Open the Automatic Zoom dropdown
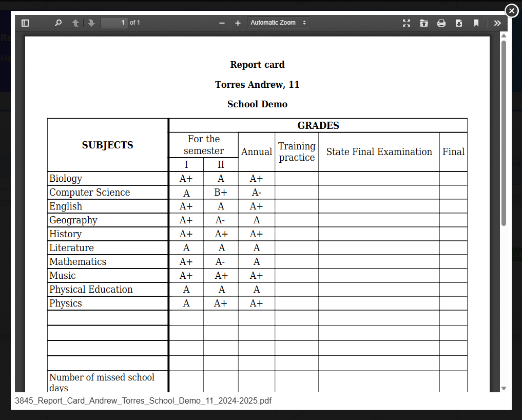This screenshot has width=522, height=420. 278,23
